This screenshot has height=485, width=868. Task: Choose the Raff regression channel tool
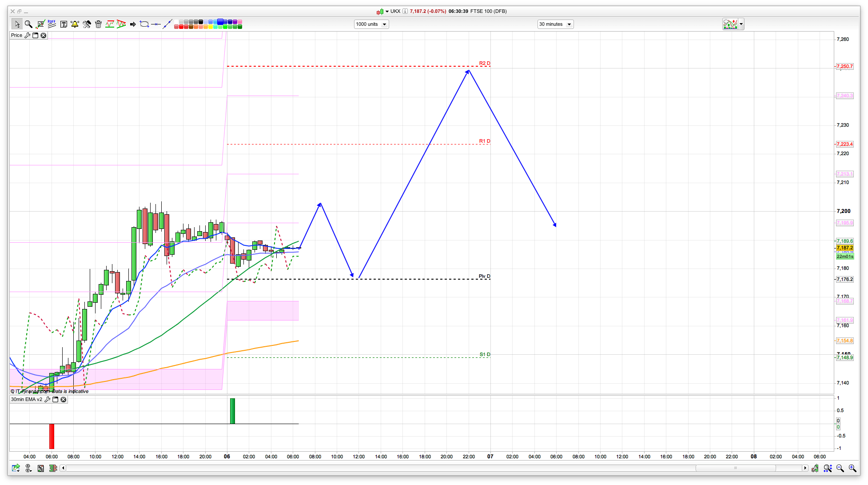(52, 24)
